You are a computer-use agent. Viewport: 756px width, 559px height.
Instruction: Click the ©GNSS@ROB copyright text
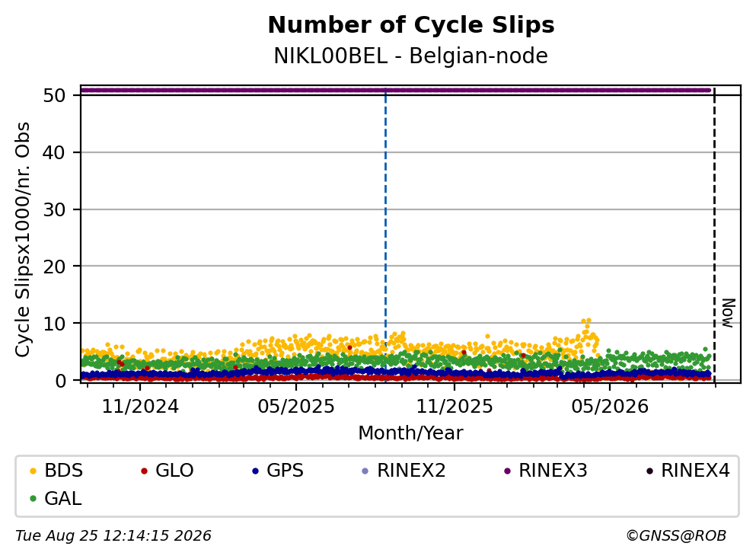(676, 536)
